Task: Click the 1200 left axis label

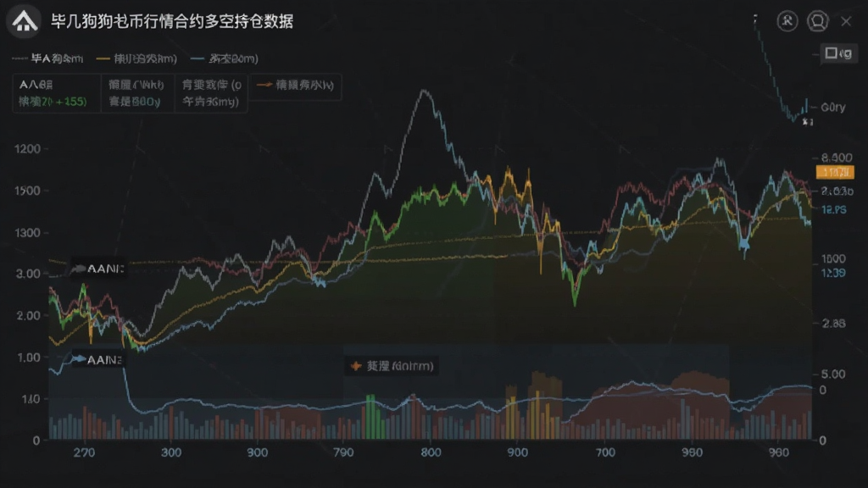Action: click(27, 149)
